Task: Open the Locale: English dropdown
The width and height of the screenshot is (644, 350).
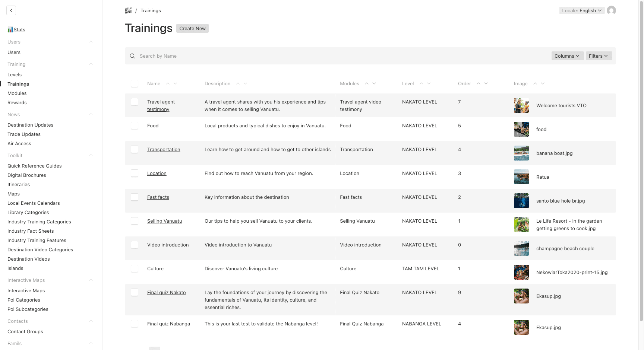Action: (x=582, y=10)
